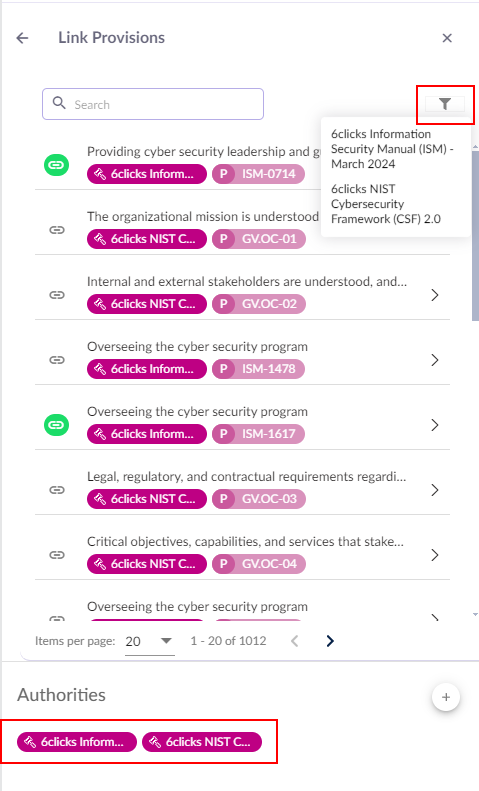This screenshot has width=479, height=791.
Task: Unlink the green link icon for ISM-0714
Action: 56,165
